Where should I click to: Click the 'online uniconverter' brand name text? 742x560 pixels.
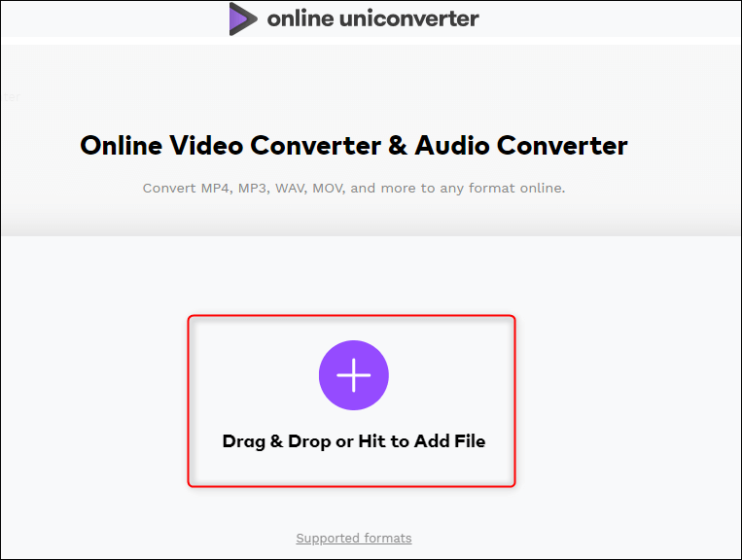[372, 18]
